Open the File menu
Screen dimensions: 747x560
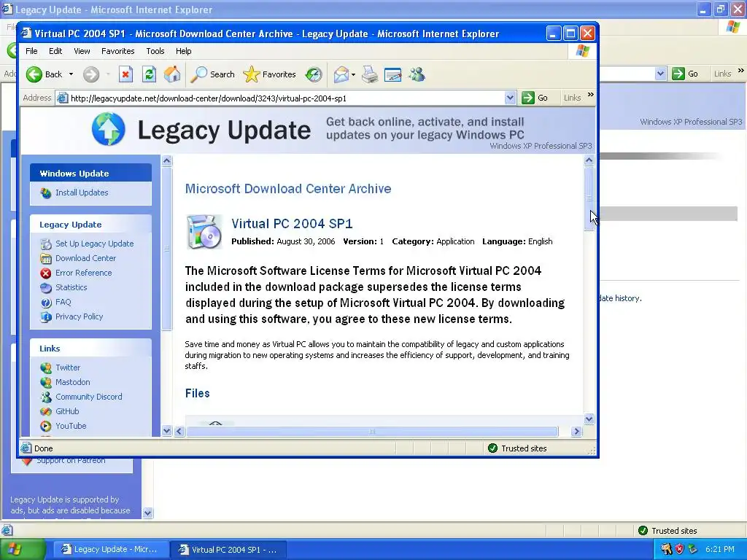[31, 51]
